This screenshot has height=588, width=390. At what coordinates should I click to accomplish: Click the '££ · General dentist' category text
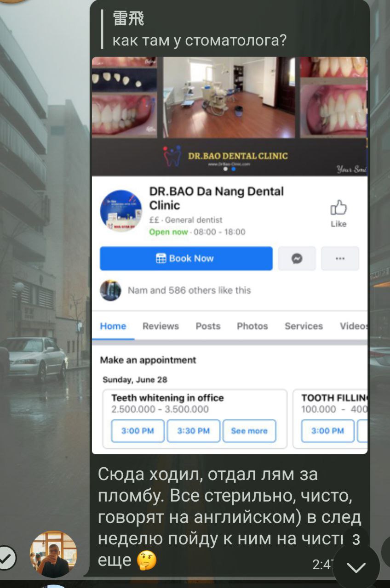coord(186,220)
